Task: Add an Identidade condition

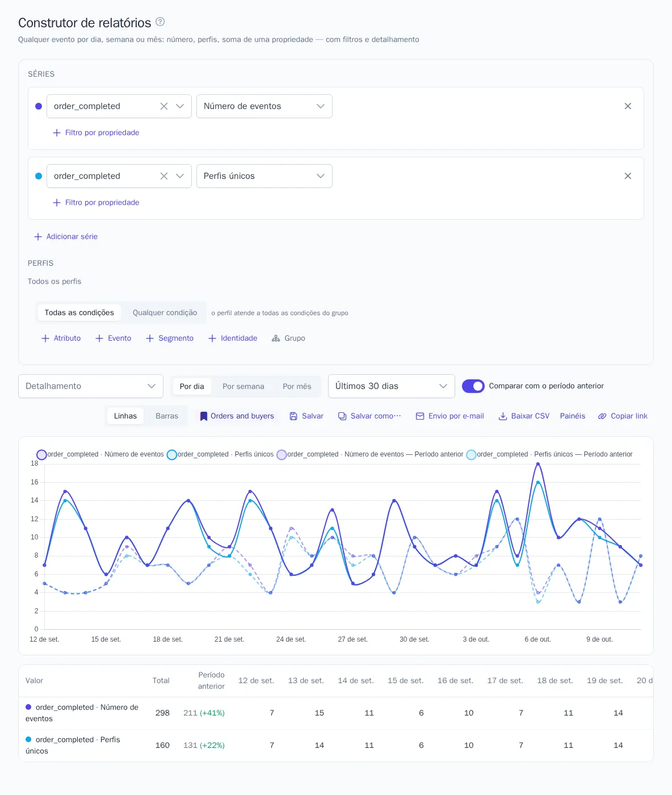Action: point(233,338)
